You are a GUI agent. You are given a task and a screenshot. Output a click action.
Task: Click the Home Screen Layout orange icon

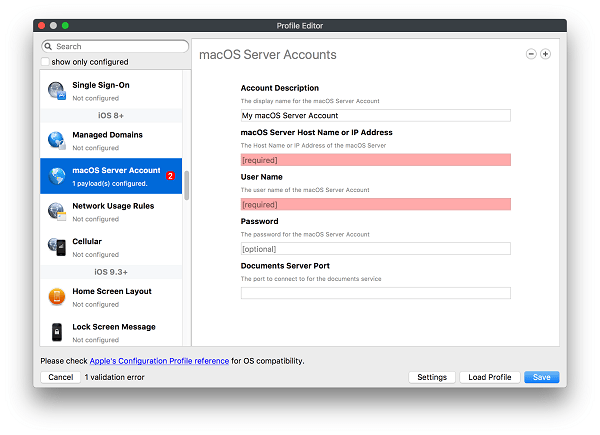click(x=57, y=297)
